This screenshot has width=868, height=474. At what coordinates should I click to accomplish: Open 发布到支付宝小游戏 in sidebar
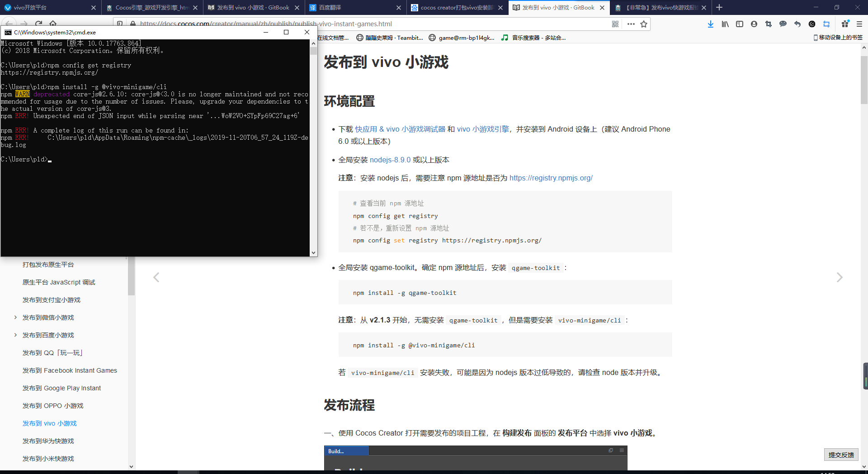pyautogui.click(x=52, y=300)
